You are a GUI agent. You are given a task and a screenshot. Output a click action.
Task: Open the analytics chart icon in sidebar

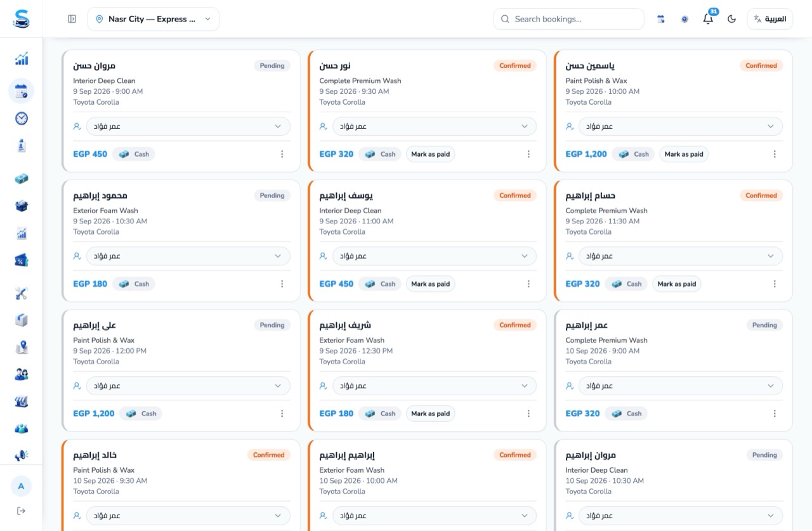(x=21, y=59)
